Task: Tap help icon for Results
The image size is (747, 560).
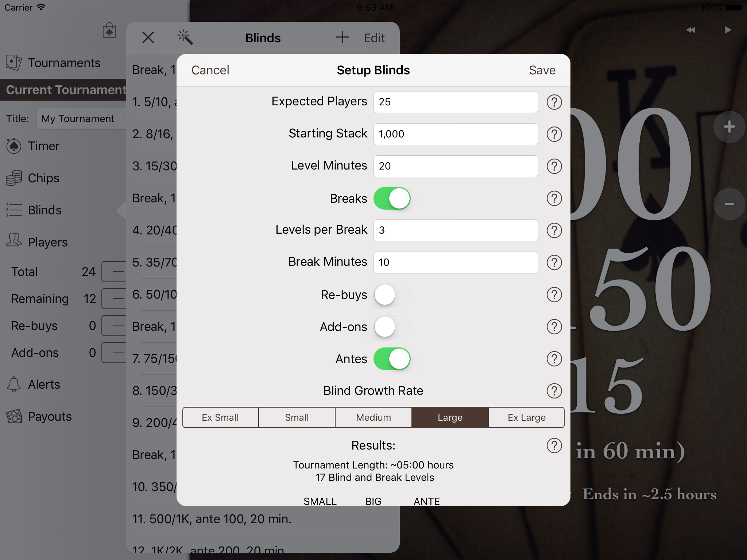Action: [x=554, y=446]
